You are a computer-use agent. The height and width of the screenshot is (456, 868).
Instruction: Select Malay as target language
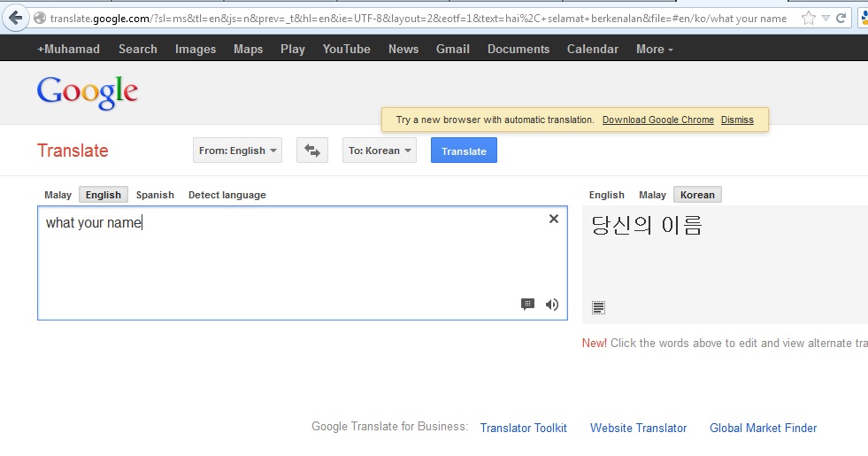click(x=652, y=195)
